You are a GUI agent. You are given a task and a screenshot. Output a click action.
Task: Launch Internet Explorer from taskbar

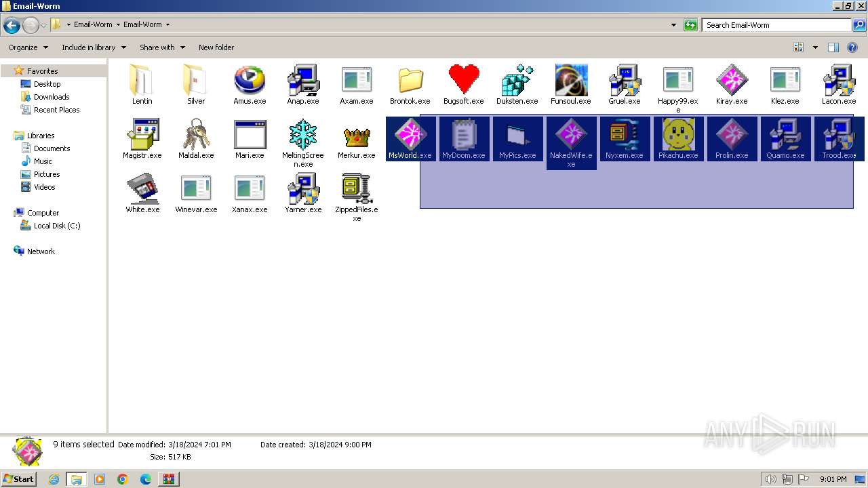(x=54, y=479)
